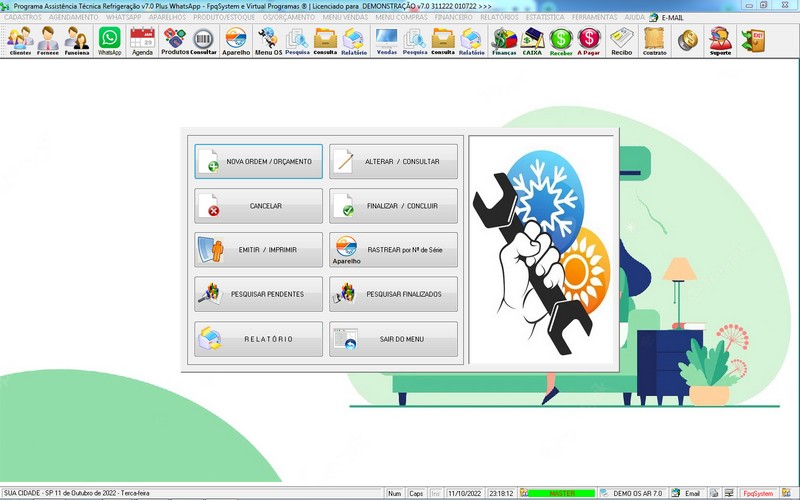
Task: Click the Consulta icon left of Finanças
Action: click(443, 41)
